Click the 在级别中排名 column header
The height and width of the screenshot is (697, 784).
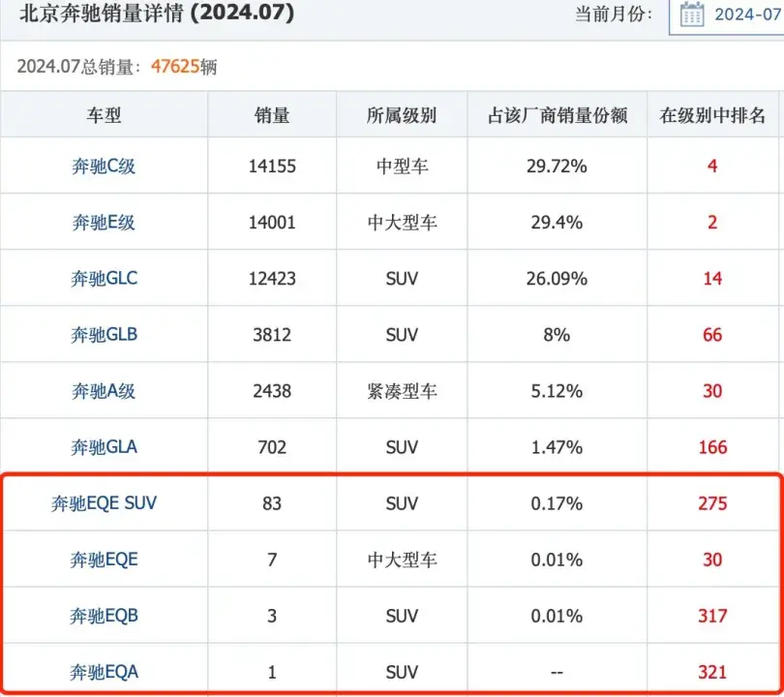(x=712, y=115)
